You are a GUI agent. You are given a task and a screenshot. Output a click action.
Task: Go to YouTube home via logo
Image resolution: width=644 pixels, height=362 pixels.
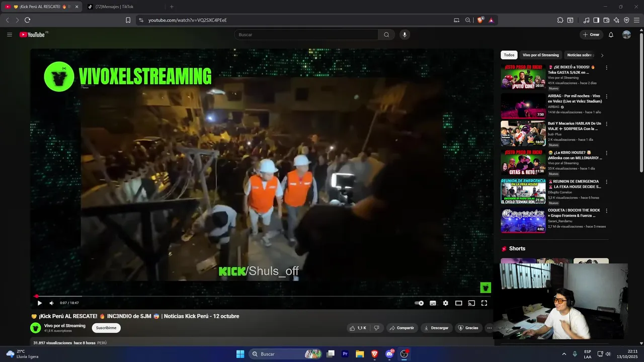coord(32,35)
